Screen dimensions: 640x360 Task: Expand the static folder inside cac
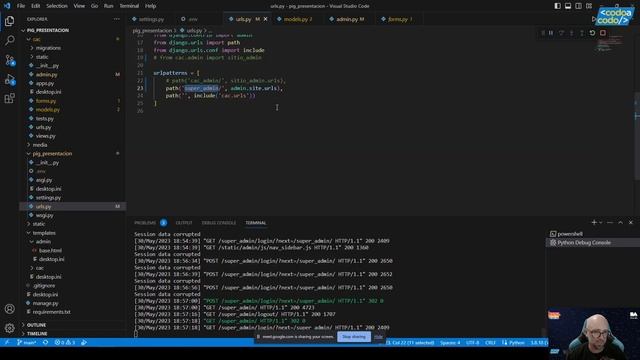click(42, 57)
